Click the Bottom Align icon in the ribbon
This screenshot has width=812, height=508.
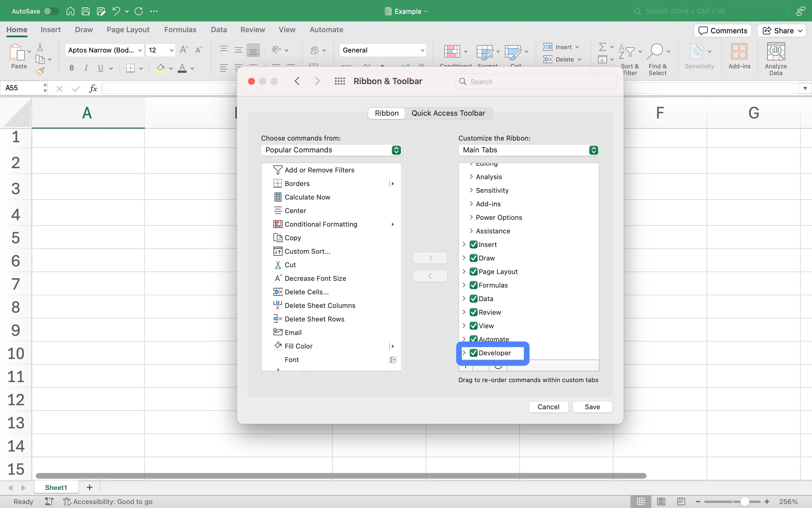(253, 51)
